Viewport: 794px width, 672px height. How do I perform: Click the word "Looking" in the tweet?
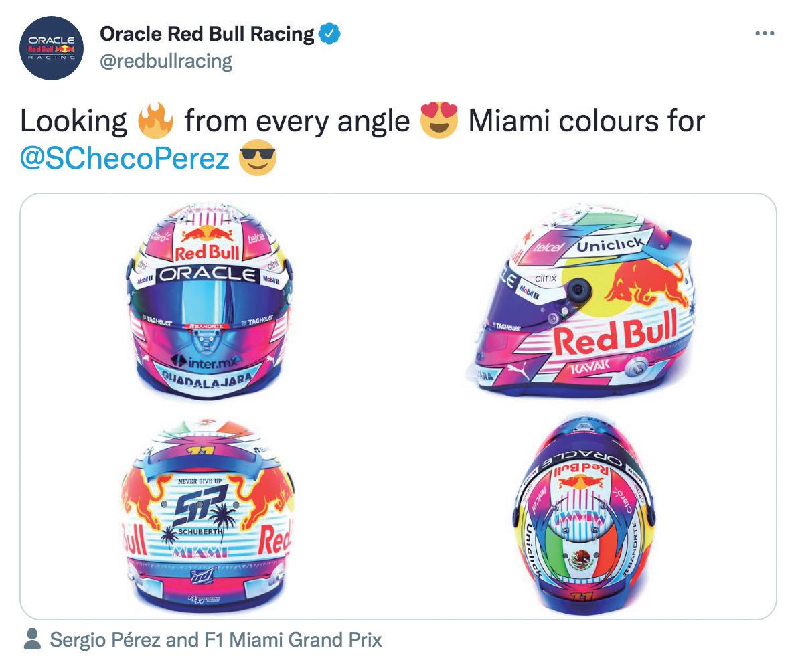74,122
